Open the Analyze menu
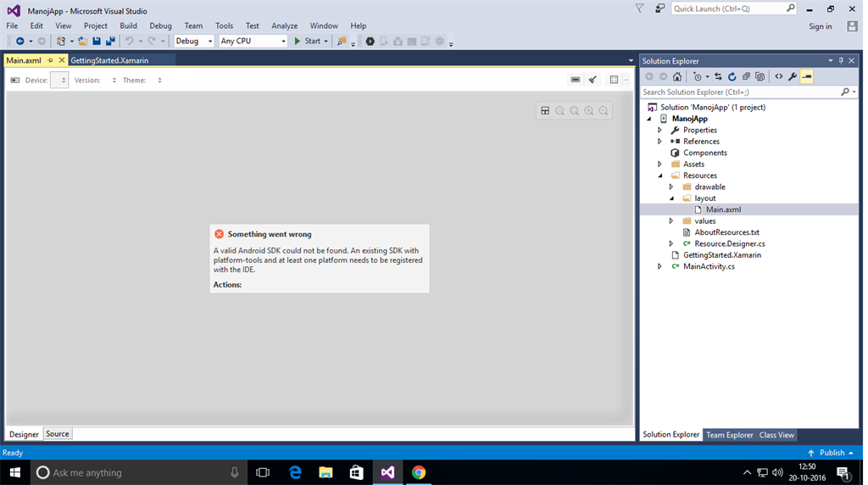 pos(285,25)
